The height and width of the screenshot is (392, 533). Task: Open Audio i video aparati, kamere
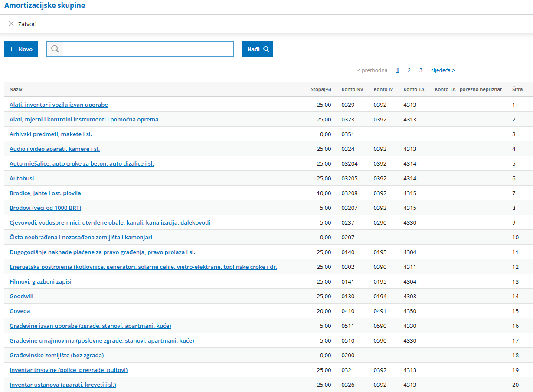[55, 149]
